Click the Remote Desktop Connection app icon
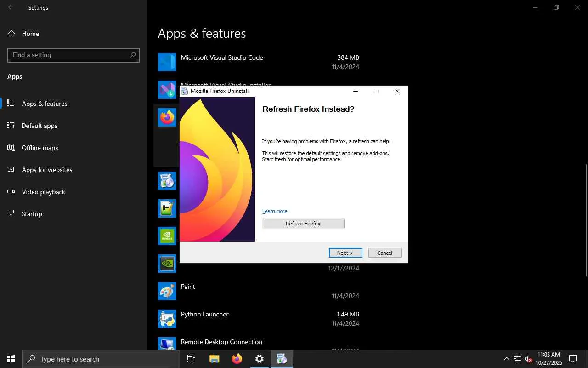The height and width of the screenshot is (368, 588). tap(167, 344)
